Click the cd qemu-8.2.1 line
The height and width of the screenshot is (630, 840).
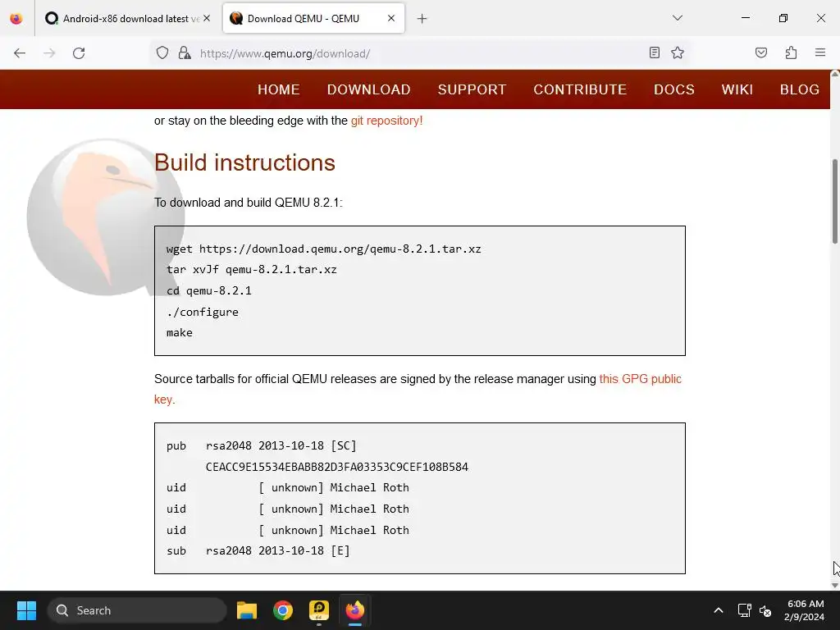pos(209,291)
